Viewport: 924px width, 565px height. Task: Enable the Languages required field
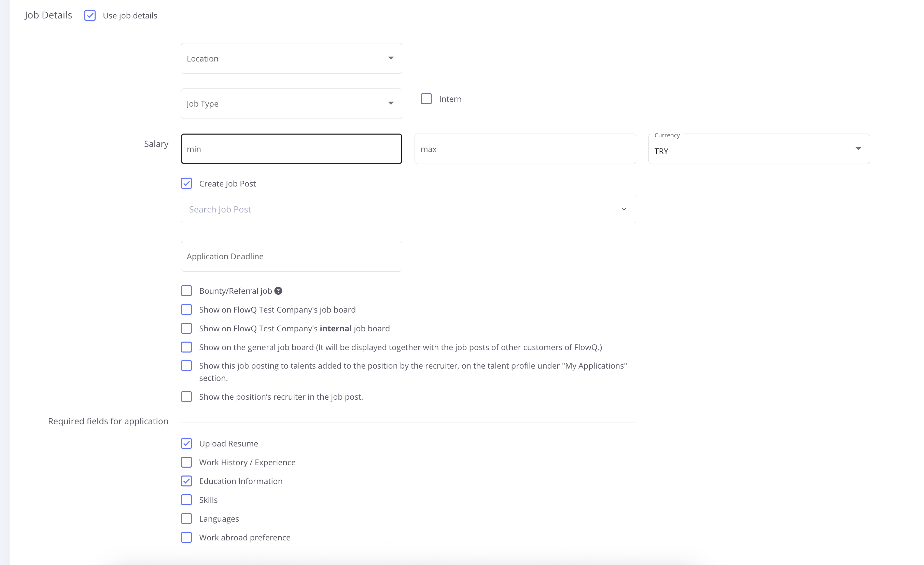[x=186, y=519]
